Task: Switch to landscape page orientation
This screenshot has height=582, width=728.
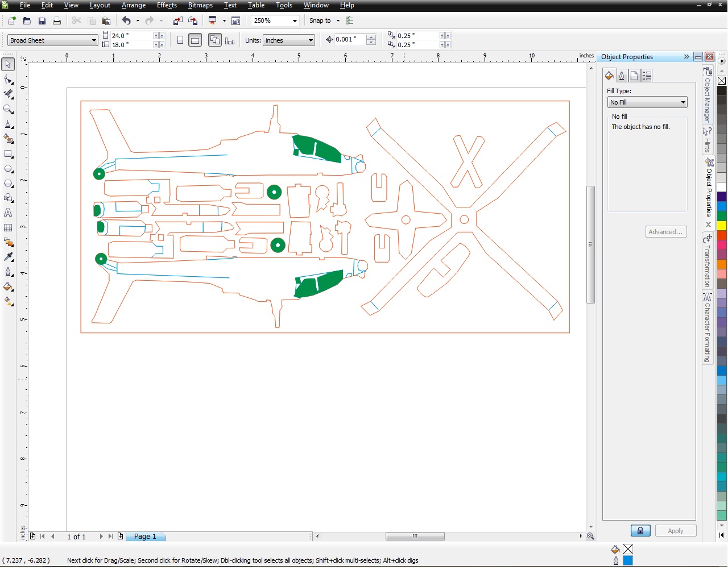Action: point(195,40)
